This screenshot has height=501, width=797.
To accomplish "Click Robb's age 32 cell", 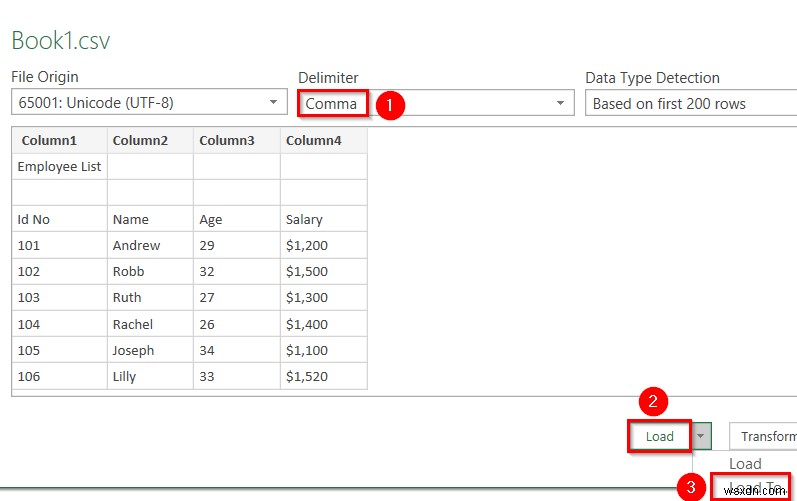I will coord(237,271).
